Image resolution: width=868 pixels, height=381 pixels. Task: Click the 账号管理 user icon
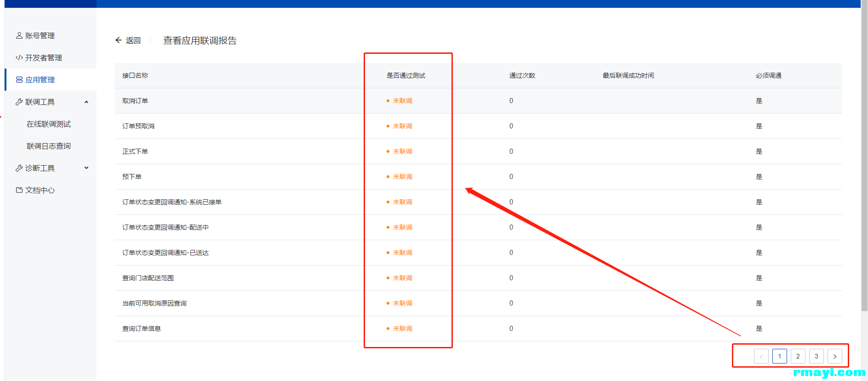19,35
